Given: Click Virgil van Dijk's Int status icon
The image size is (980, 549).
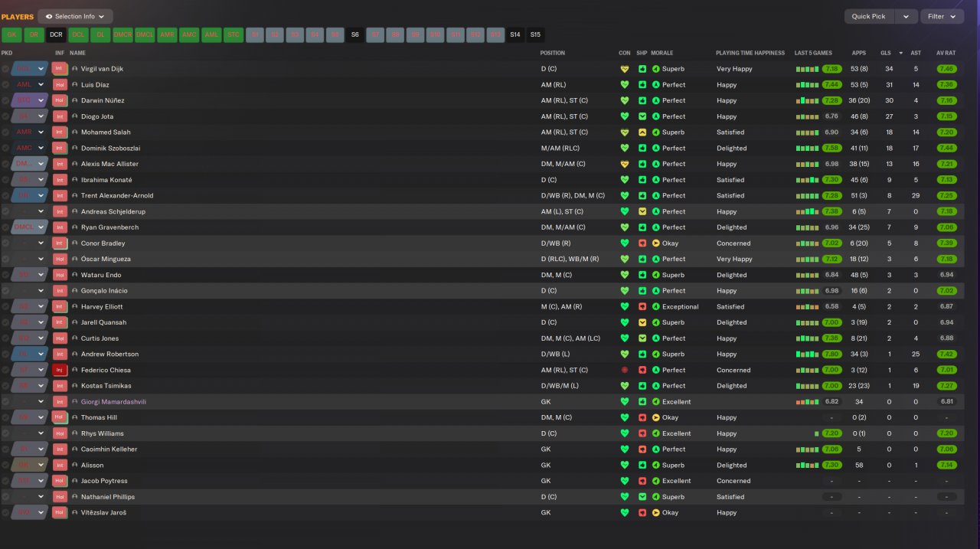Looking at the screenshot, I should tap(60, 69).
